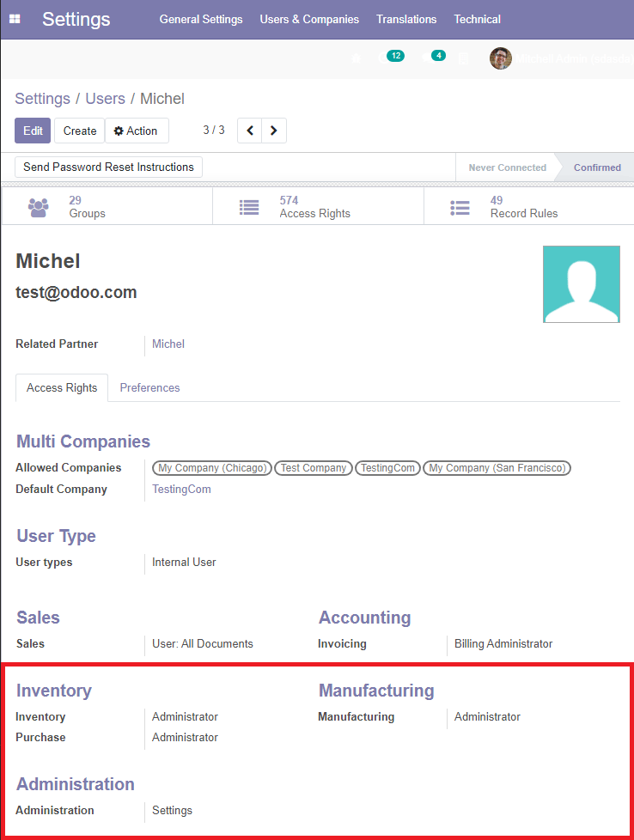Viewport: 634px width, 840px height.
Task: Go to the previous user record arrow
Action: [250, 131]
